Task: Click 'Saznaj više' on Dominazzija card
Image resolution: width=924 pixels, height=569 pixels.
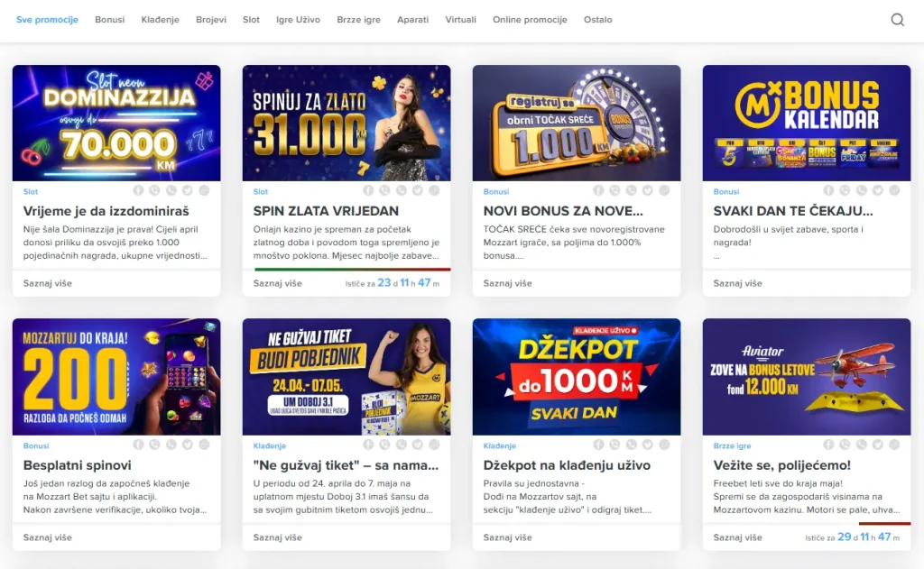Action: 48,283
